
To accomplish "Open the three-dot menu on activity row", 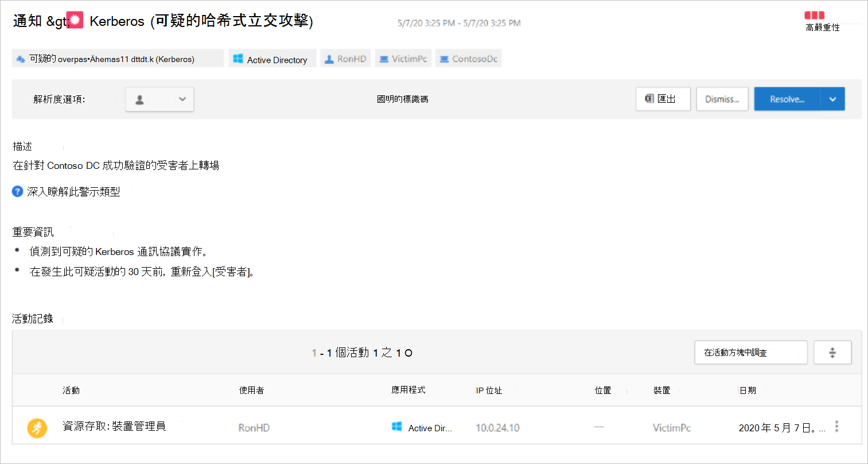I will click(837, 426).
